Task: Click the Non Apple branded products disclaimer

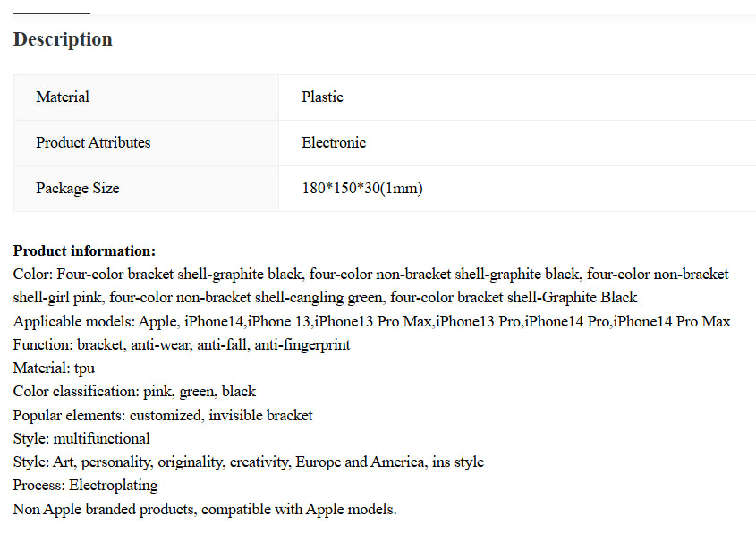Action: click(205, 509)
